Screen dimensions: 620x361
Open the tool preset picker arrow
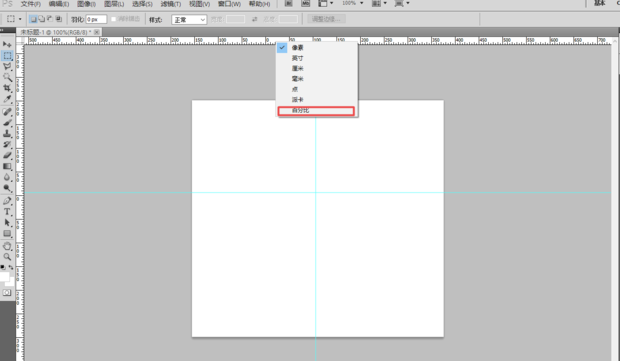point(20,19)
